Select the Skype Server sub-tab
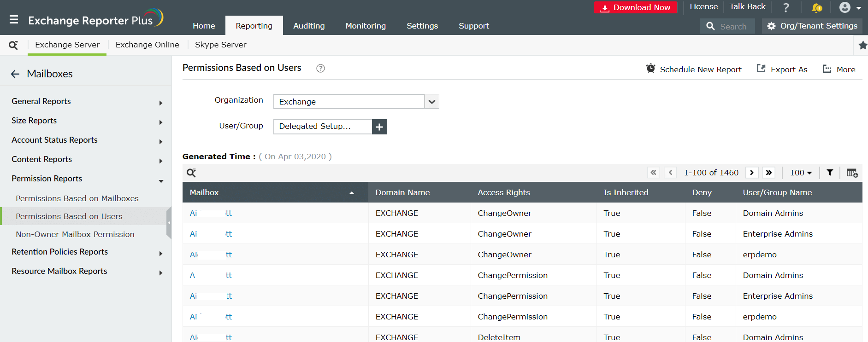The image size is (868, 342). [220, 45]
